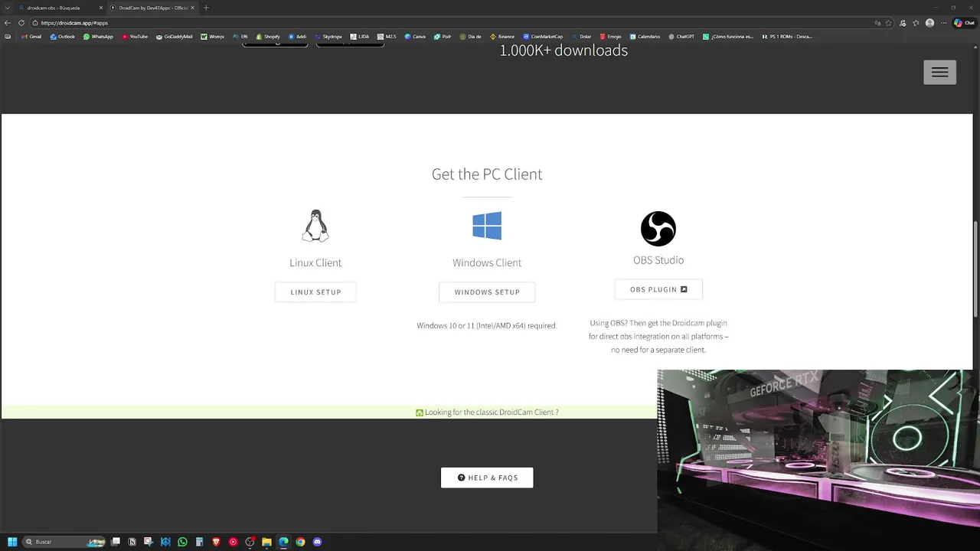Image resolution: width=980 pixels, height=551 pixels.
Task: Open the ChatGPT bookmark
Action: pos(681,37)
